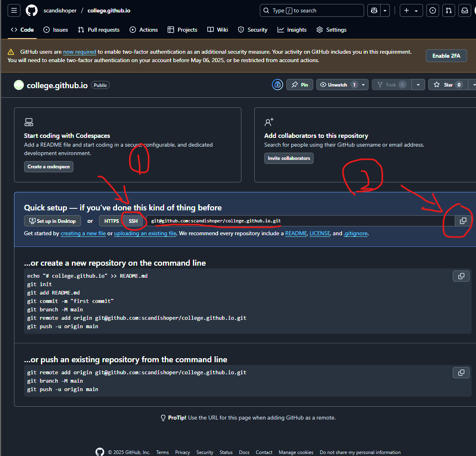Click the Enable 2FA button
The image size is (476, 456).
pos(446,56)
